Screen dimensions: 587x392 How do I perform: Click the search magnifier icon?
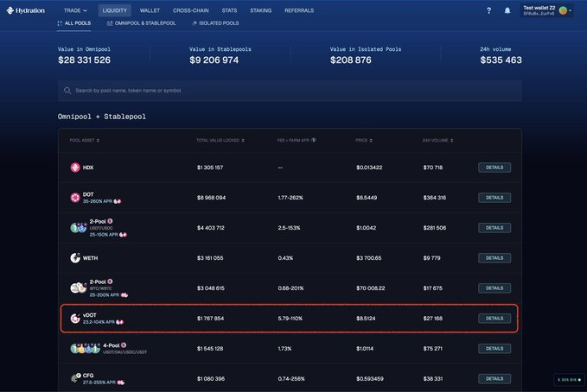(x=67, y=91)
